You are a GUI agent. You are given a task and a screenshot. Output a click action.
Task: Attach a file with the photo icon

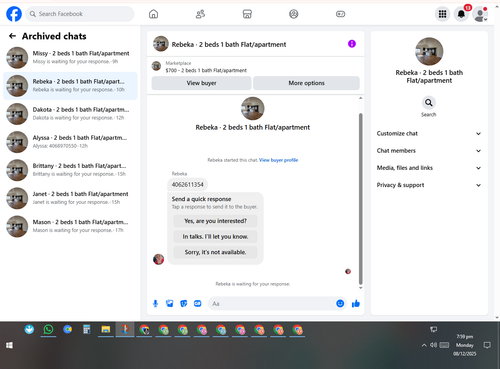click(170, 304)
